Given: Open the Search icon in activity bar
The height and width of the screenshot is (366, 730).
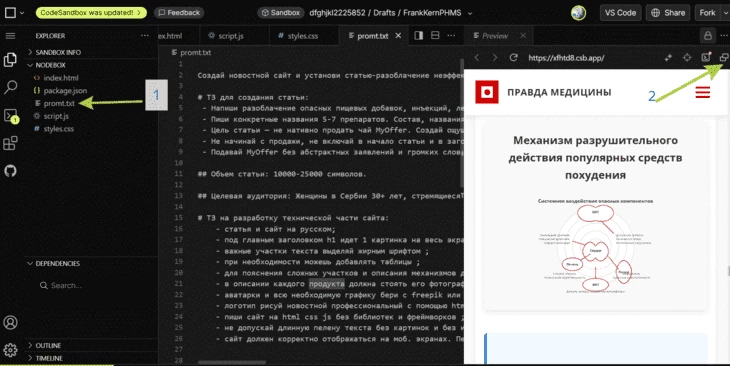Looking at the screenshot, I should point(10,87).
